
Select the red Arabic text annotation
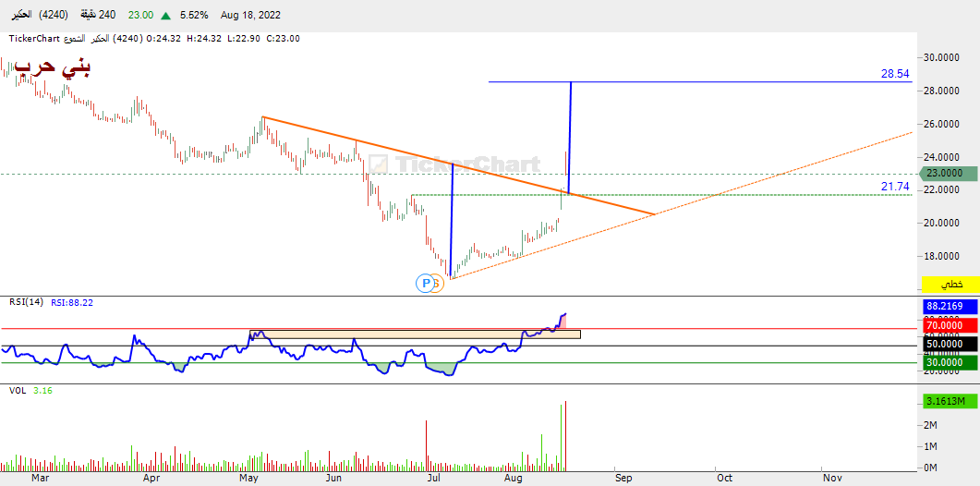53,69
